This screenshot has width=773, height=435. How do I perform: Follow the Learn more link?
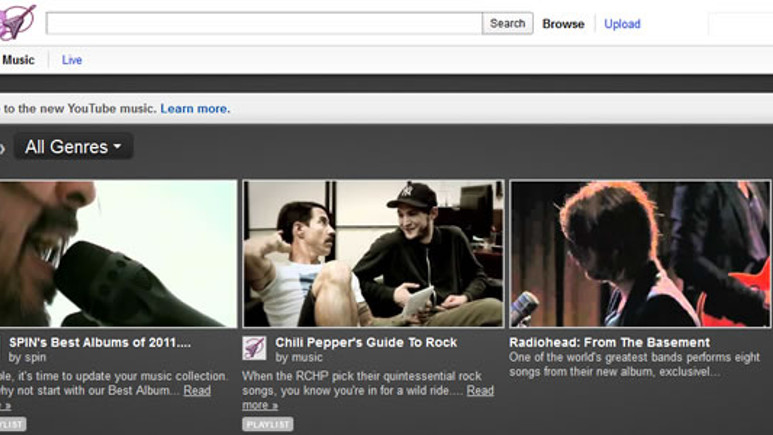(x=195, y=109)
